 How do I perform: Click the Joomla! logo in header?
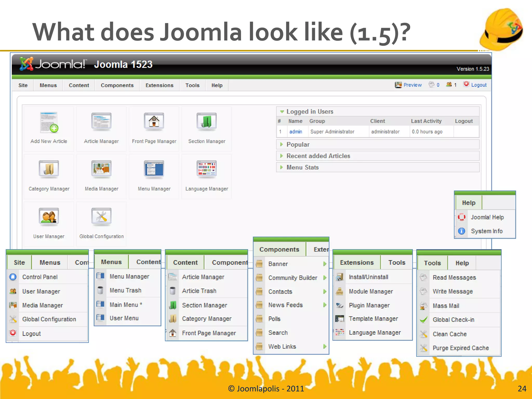point(52,64)
